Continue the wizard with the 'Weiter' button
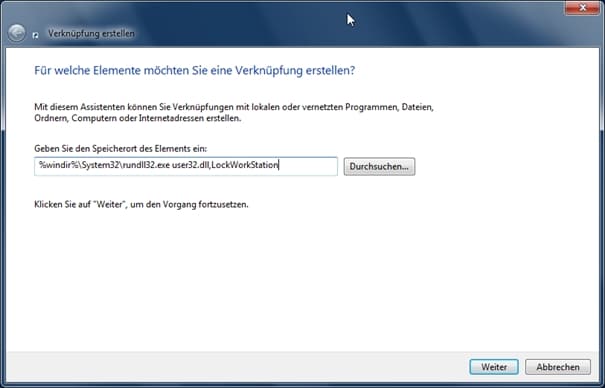The image size is (605, 388). [x=494, y=367]
